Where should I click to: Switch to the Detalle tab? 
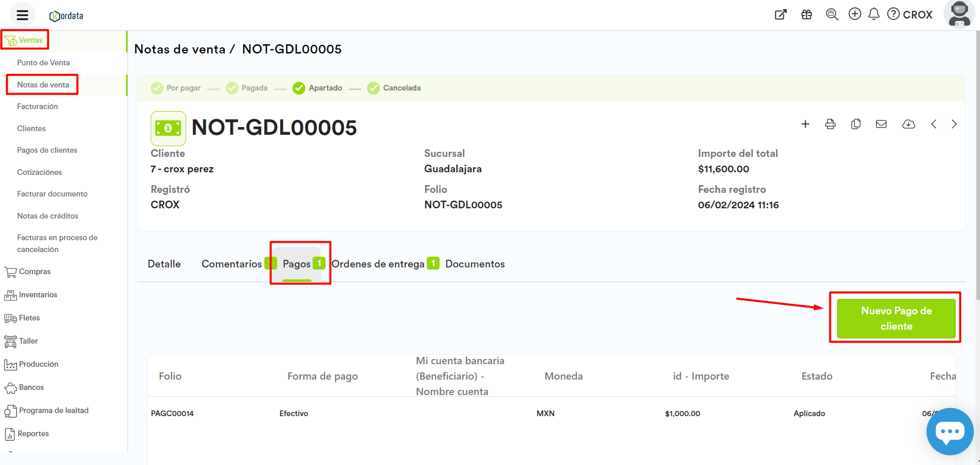click(x=164, y=264)
